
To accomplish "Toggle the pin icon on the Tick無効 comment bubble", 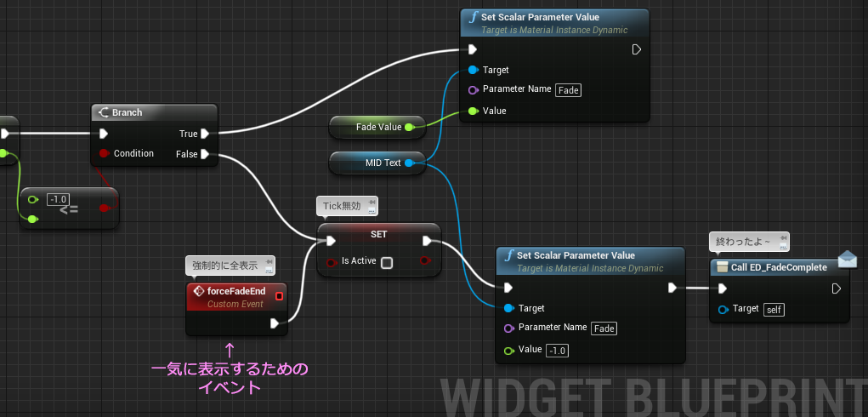I will 372,202.
